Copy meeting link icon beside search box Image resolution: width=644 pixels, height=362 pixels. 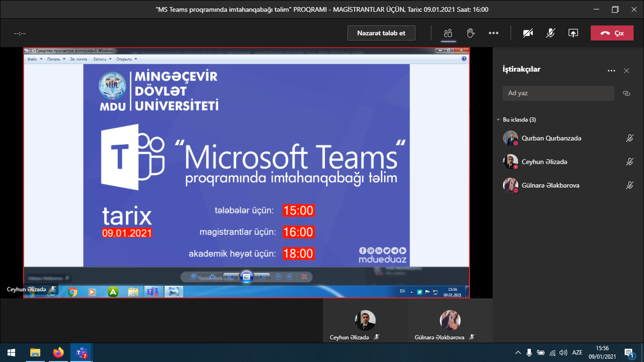tap(627, 93)
